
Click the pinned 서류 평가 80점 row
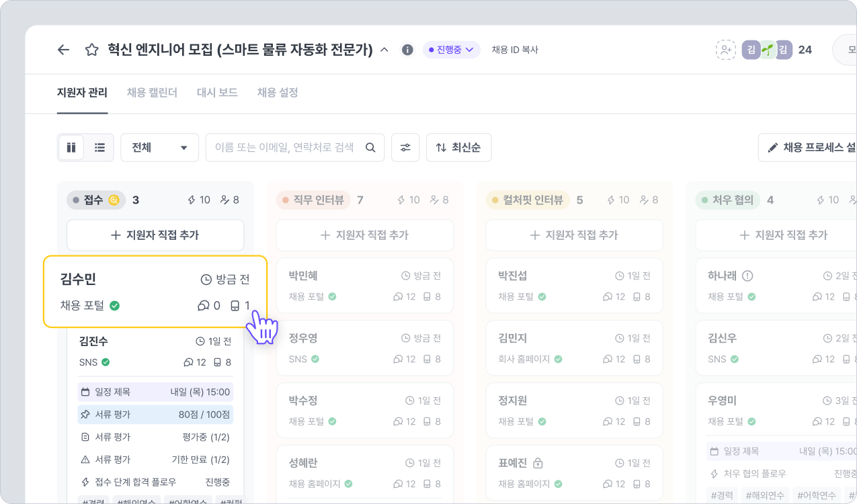155,415
